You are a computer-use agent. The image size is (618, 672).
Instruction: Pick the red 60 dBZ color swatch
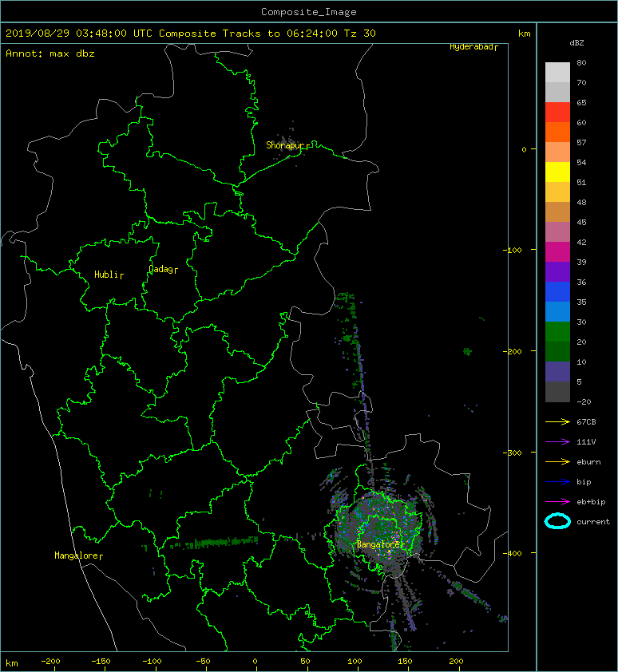[x=557, y=113]
